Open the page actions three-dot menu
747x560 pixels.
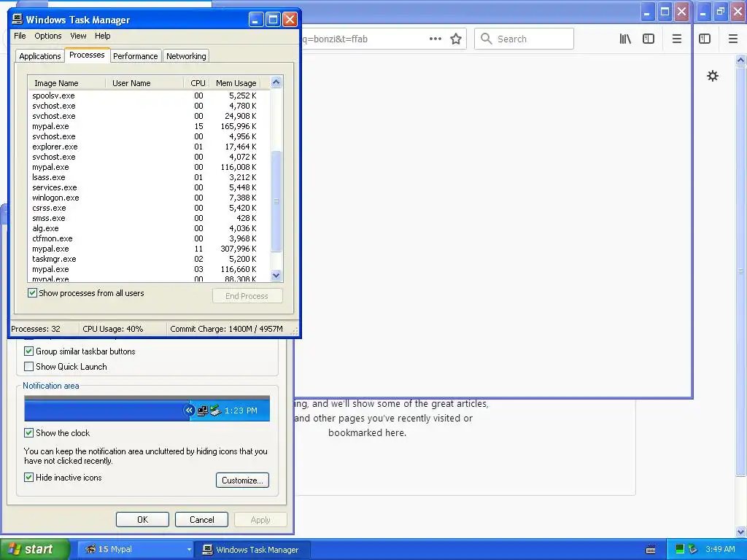pos(435,39)
